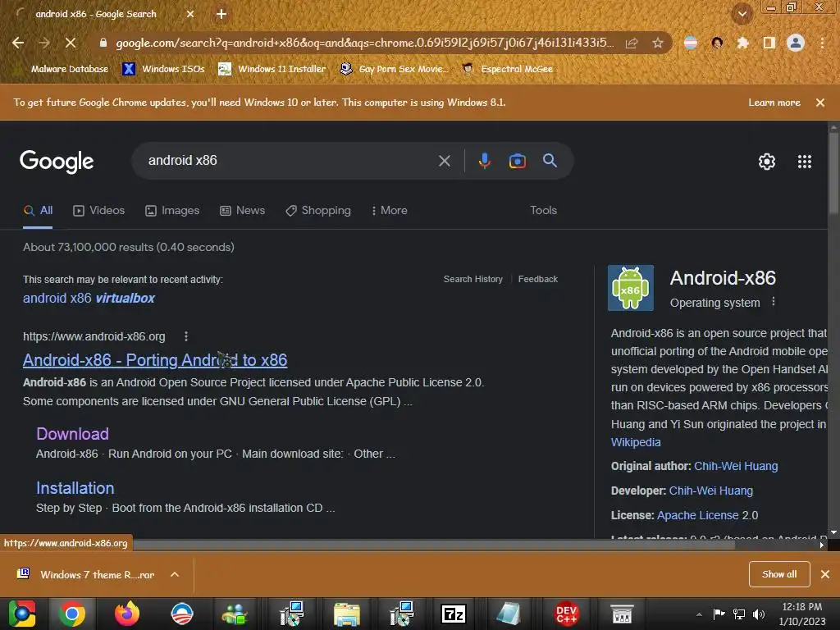Screen dimensions: 840x630
Task: Submit search with magnifier icon
Action: pyautogui.click(x=550, y=160)
